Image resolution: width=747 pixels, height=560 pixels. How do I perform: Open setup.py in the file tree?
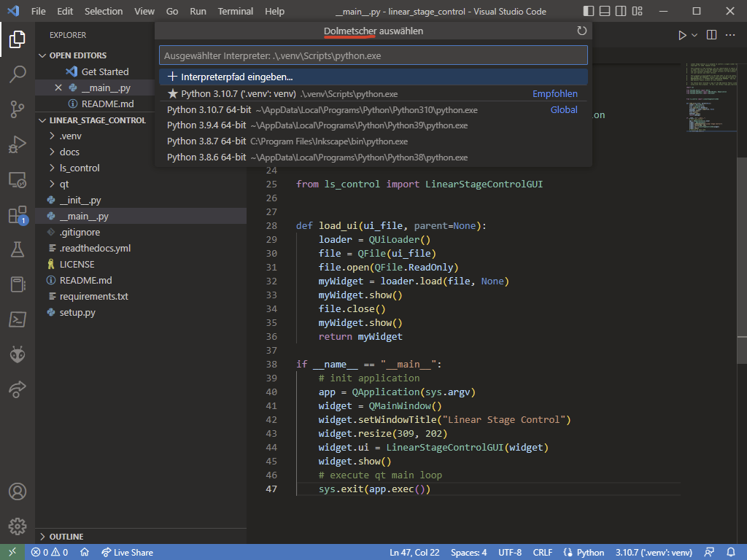tap(77, 312)
